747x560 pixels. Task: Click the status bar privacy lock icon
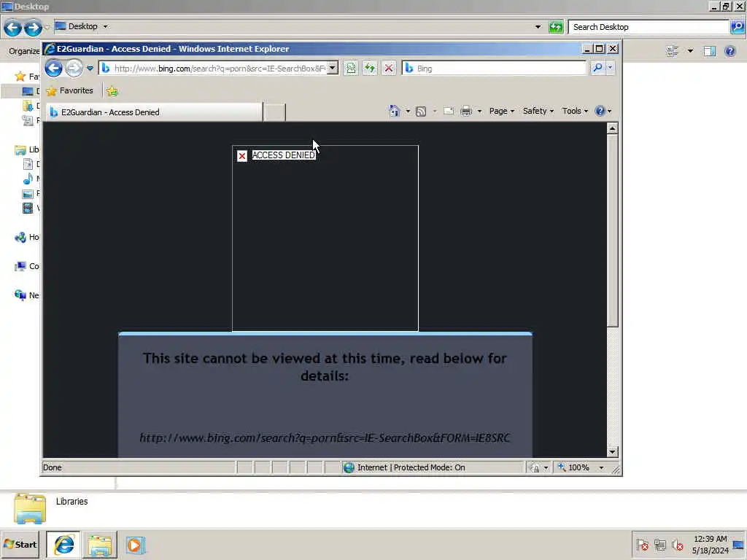tap(535, 467)
